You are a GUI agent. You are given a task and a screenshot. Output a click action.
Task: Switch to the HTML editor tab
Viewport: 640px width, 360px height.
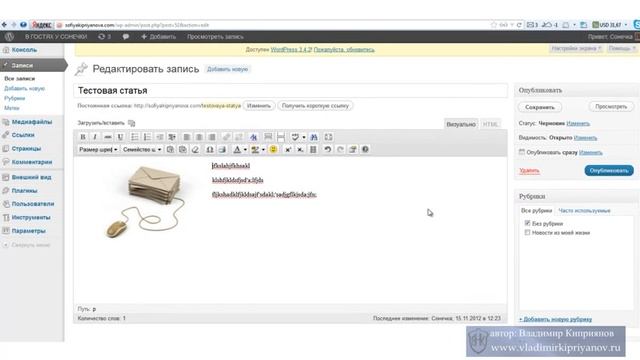[490, 124]
